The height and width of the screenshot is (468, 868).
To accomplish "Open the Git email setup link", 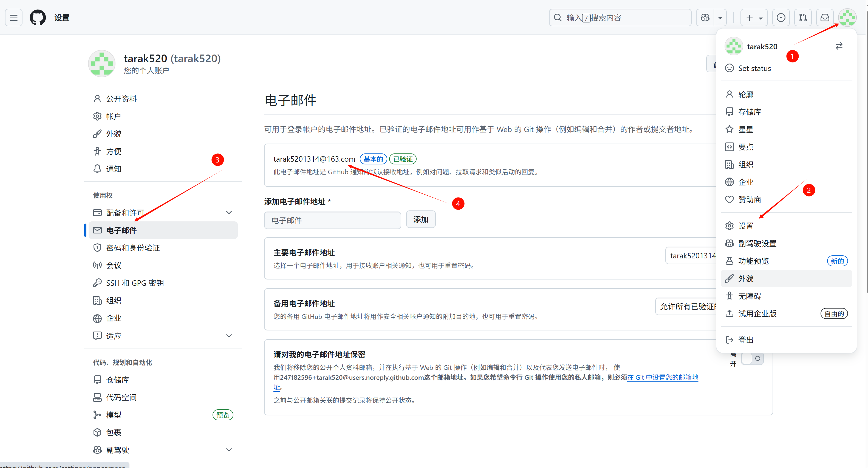I will point(663,377).
